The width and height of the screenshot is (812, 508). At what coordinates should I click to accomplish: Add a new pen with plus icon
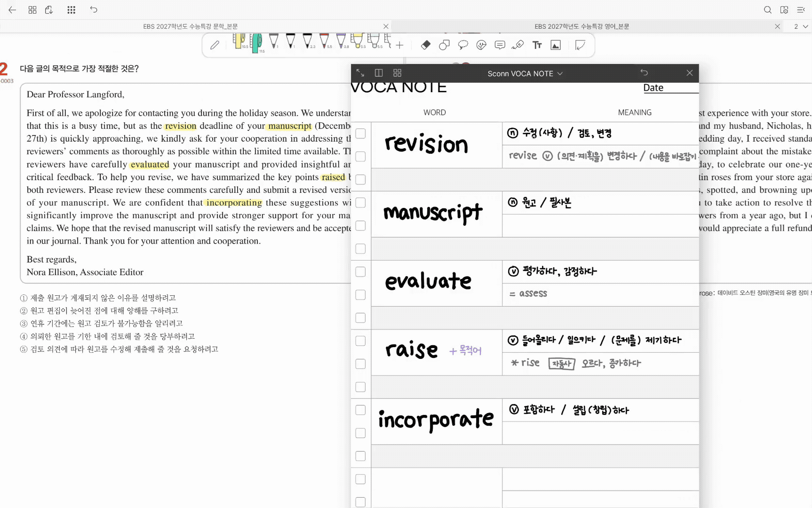399,45
